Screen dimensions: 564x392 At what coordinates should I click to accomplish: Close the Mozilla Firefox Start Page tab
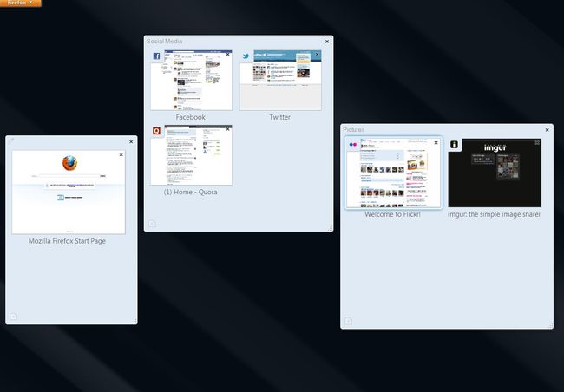(121, 154)
